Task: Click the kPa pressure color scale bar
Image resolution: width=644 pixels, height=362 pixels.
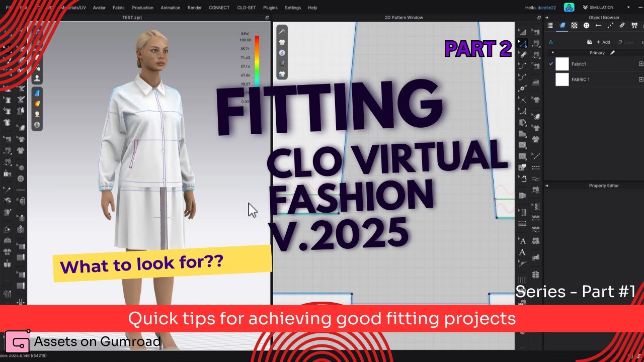Action: click(x=257, y=65)
